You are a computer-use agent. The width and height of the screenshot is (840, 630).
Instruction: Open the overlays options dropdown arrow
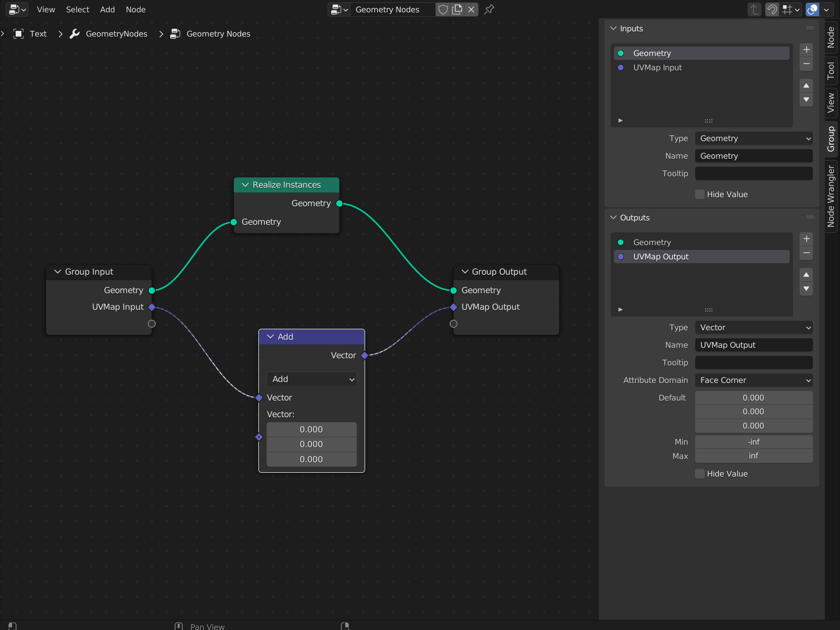[x=827, y=10]
